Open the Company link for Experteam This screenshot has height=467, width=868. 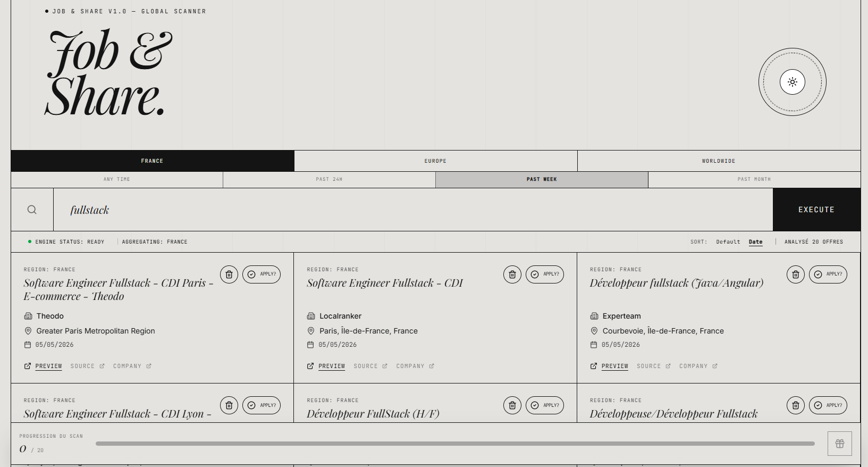tap(698, 366)
